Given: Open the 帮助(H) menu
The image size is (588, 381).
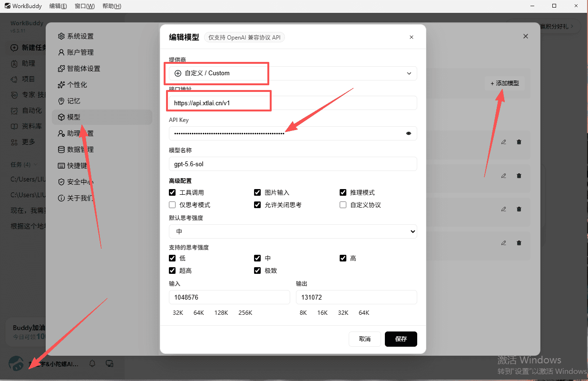Looking at the screenshot, I should pos(112,6).
